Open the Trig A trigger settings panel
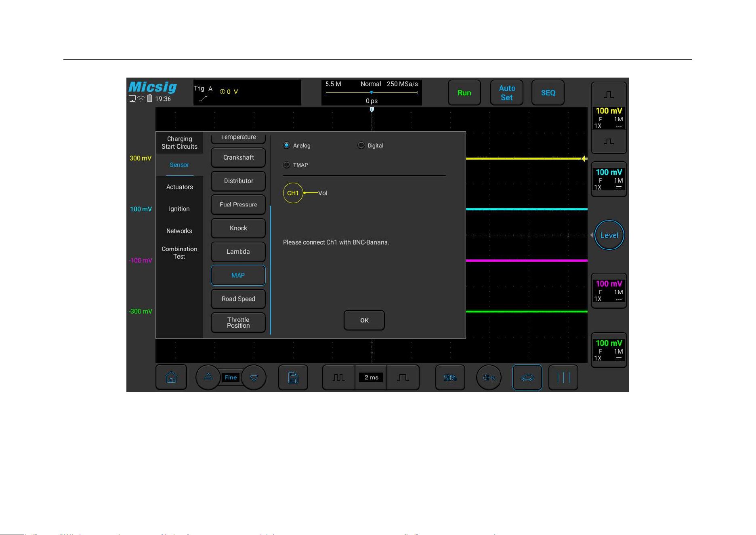This screenshot has width=756, height=535. pos(247,93)
